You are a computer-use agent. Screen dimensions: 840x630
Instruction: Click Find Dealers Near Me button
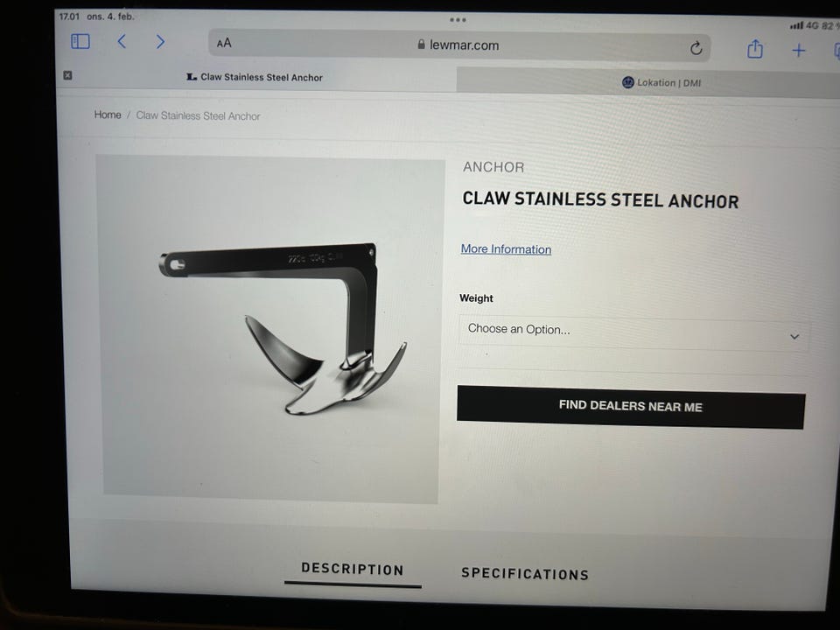point(631,407)
